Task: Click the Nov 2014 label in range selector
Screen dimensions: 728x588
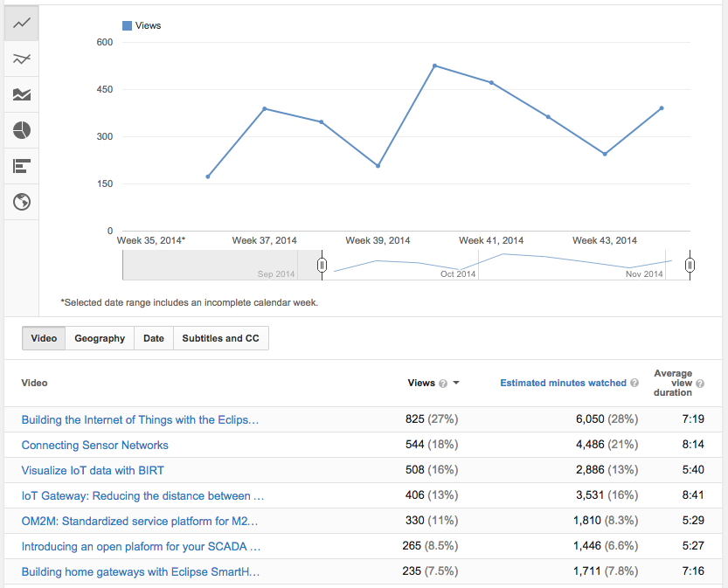Action: click(644, 273)
